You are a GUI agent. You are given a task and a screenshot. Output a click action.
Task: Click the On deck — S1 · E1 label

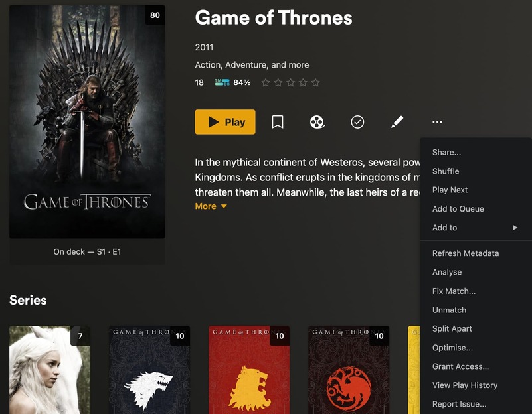coord(87,251)
